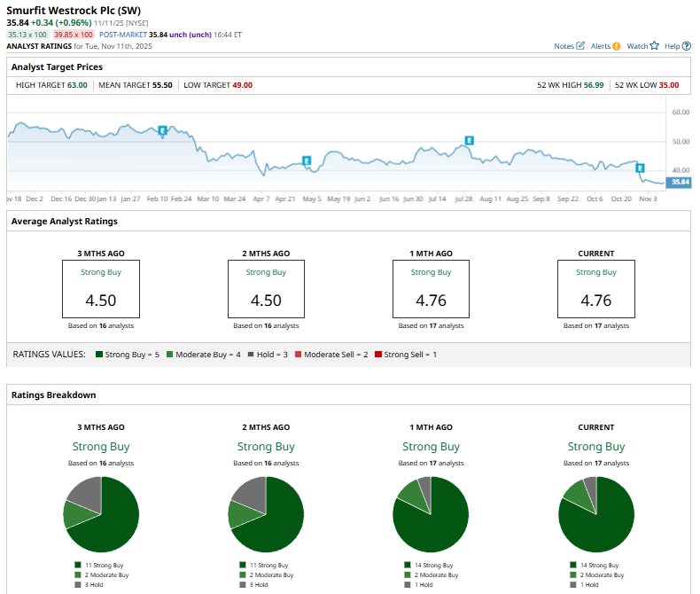Viewport: 700px width, 594px height.
Task: Click the Strong Buy = 5 legend swatch
Action: [x=97, y=355]
